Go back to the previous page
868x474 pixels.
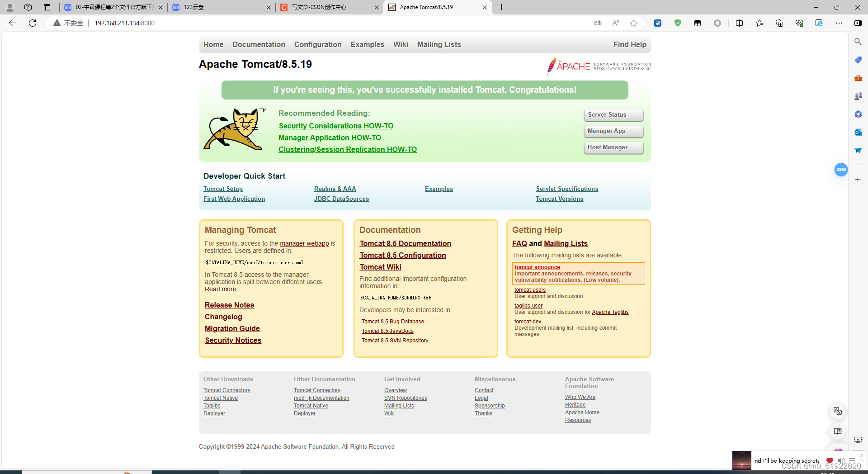coord(13,23)
